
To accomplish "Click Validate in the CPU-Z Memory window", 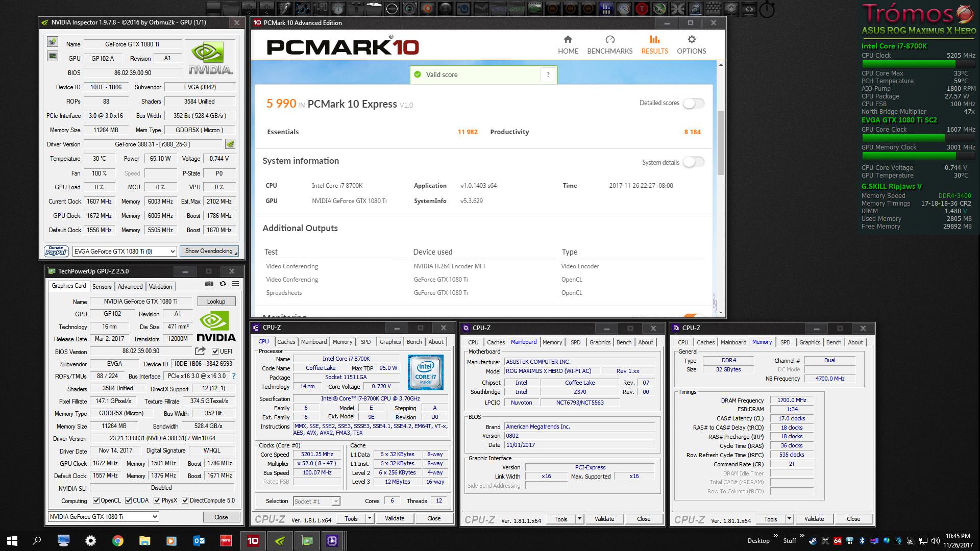I will tap(814, 519).
